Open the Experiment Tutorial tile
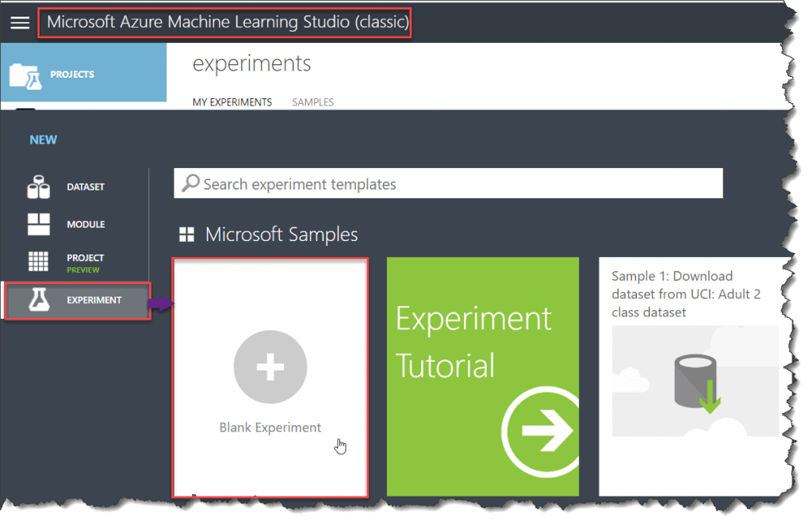Viewport: 812px width, 525px height. (483, 377)
